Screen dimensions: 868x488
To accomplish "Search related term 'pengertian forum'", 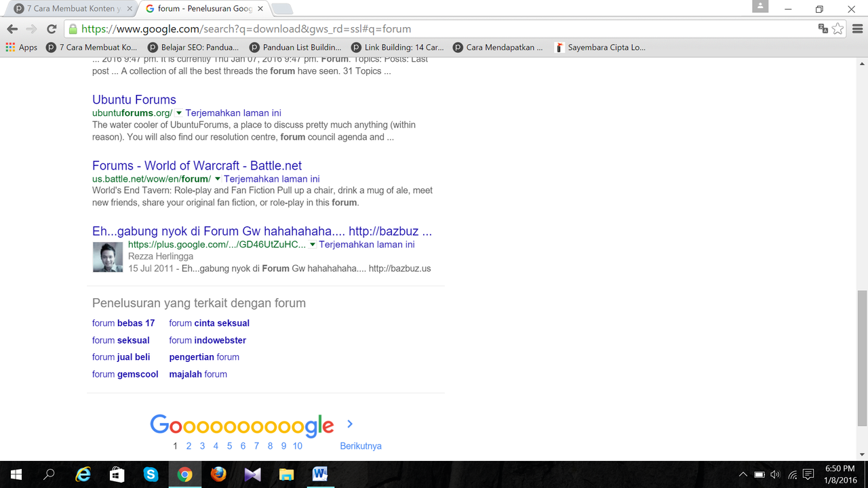I will [x=204, y=357].
